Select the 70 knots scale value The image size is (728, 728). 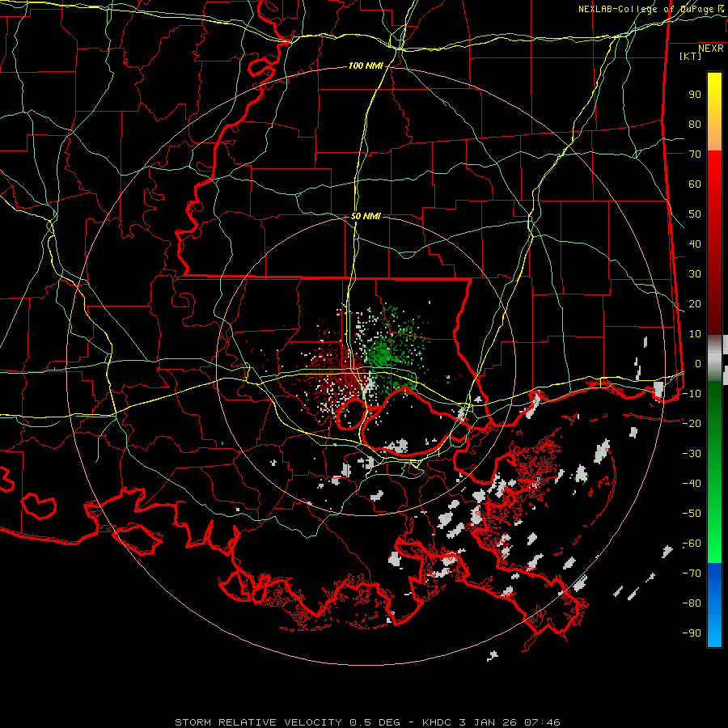click(695, 154)
